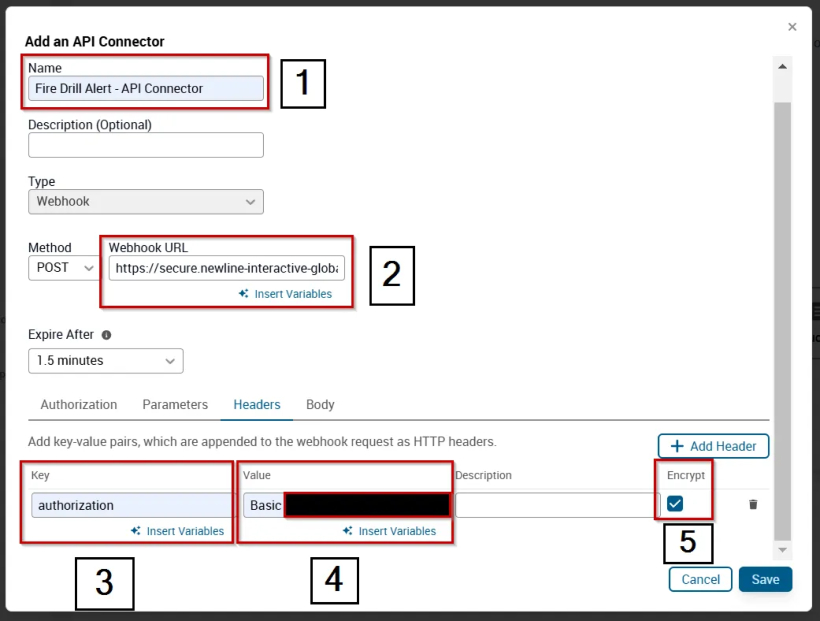Viewport: 820px width, 621px height.
Task: Click the Cancel button
Action: (x=699, y=579)
